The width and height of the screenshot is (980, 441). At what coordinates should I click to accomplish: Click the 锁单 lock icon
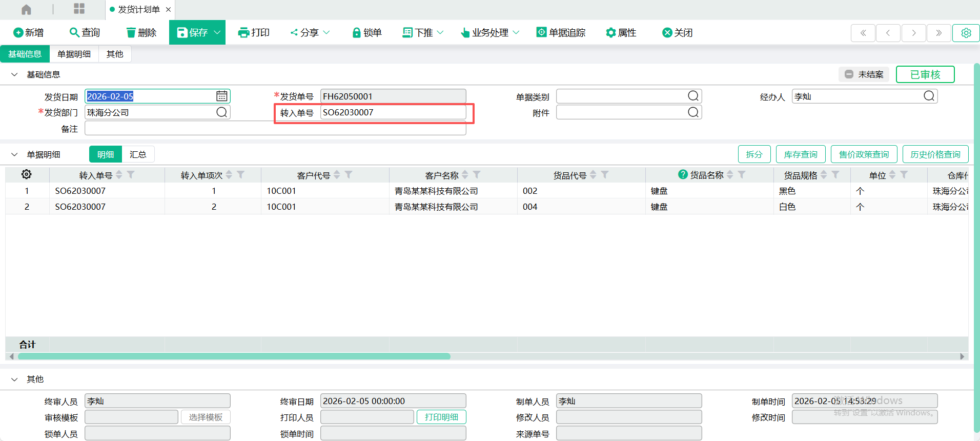click(357, 33)
